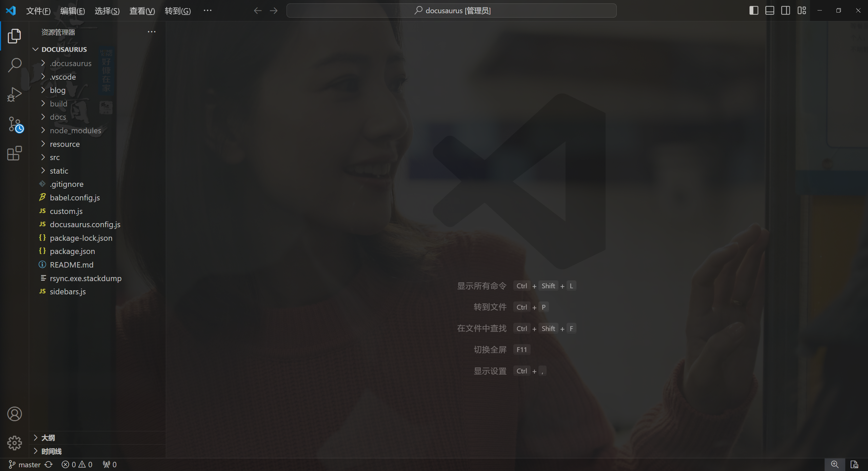Viewport: 868px width, 471px height.
Task: Click the rightmost file icon in the status bar
Action: [854, 465]
